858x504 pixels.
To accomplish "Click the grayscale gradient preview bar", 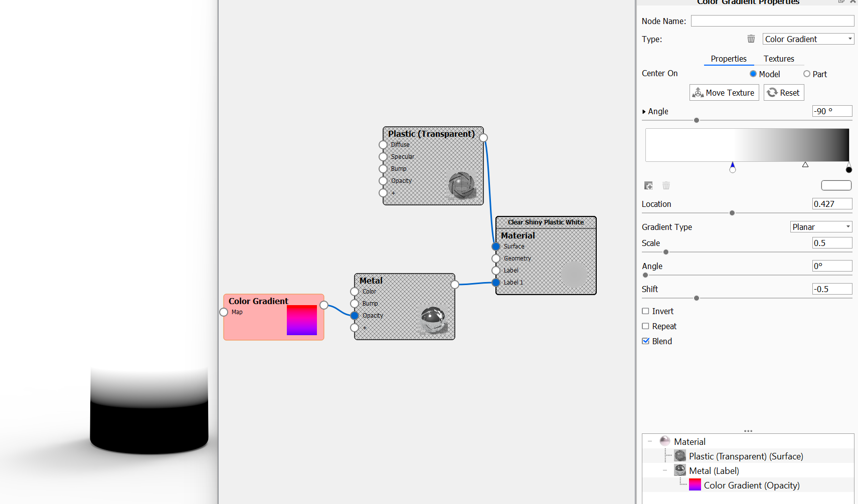I will (747, 145).
